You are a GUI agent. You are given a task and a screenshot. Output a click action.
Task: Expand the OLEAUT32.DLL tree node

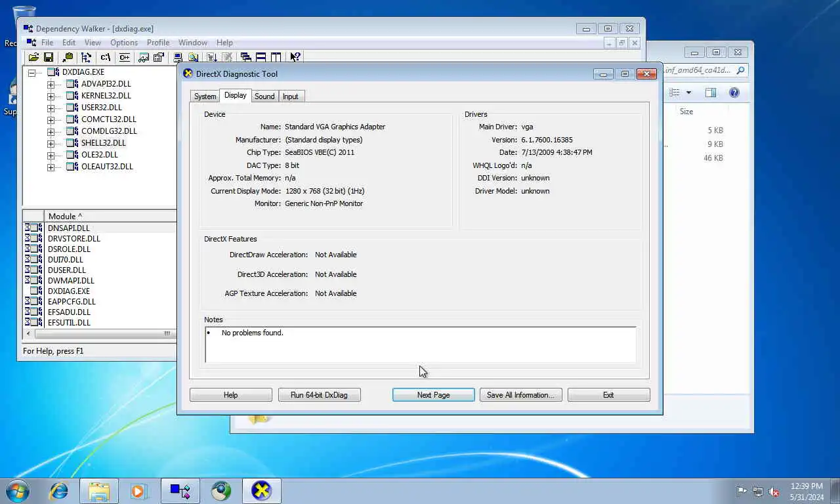pos(51,167)
